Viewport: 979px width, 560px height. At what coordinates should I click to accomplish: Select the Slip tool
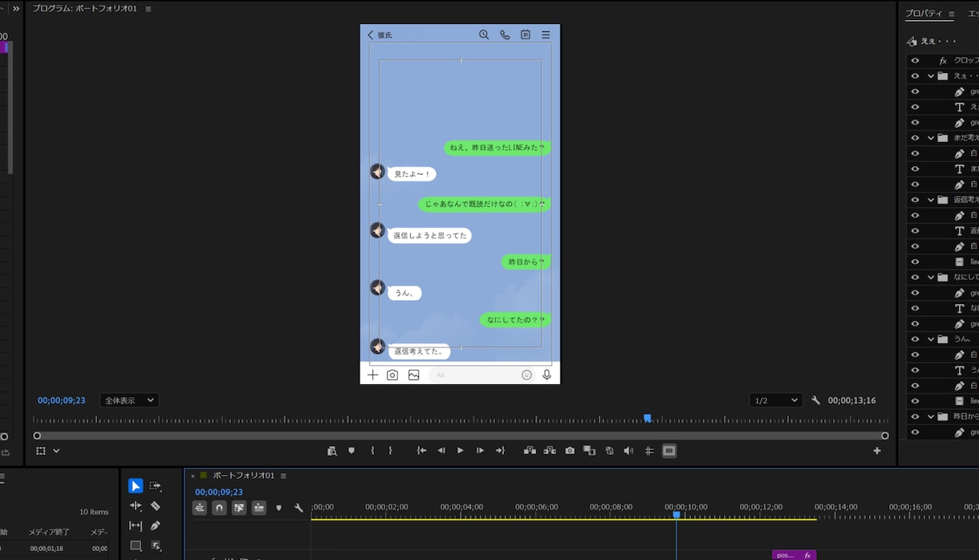(x=136, y=526)
